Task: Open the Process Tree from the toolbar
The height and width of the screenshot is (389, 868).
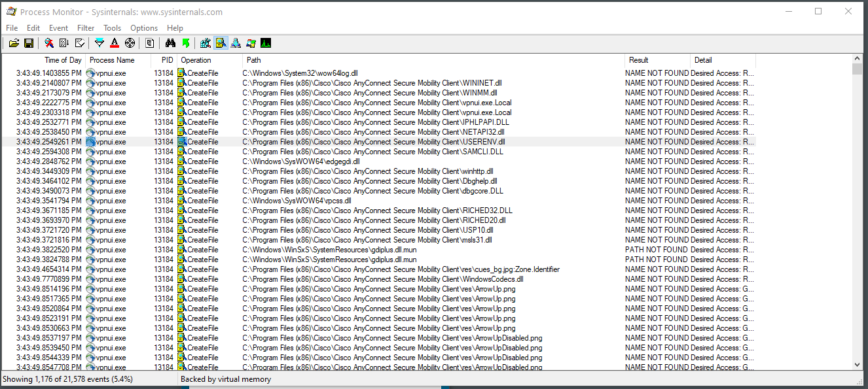Action: (x=150, y=43)
